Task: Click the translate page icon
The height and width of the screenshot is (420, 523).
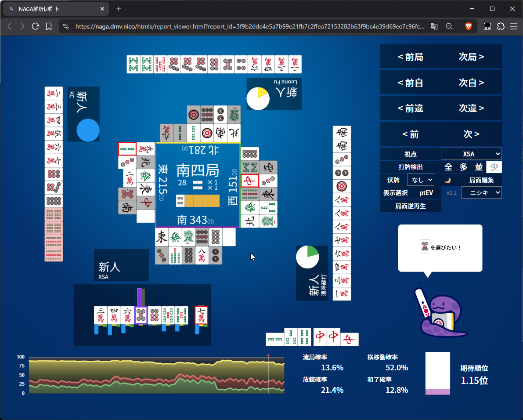Action: tap(434, 26)
